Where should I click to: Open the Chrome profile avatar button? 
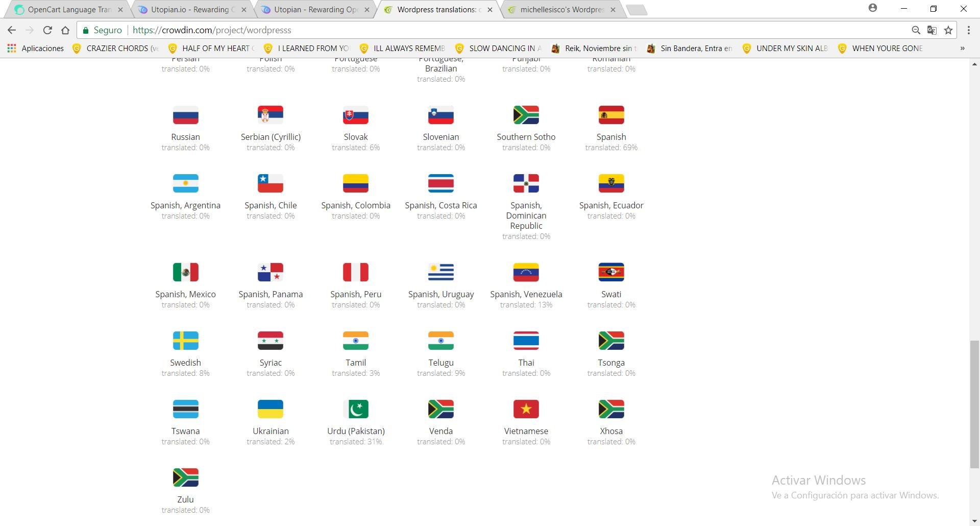[873, 8]
